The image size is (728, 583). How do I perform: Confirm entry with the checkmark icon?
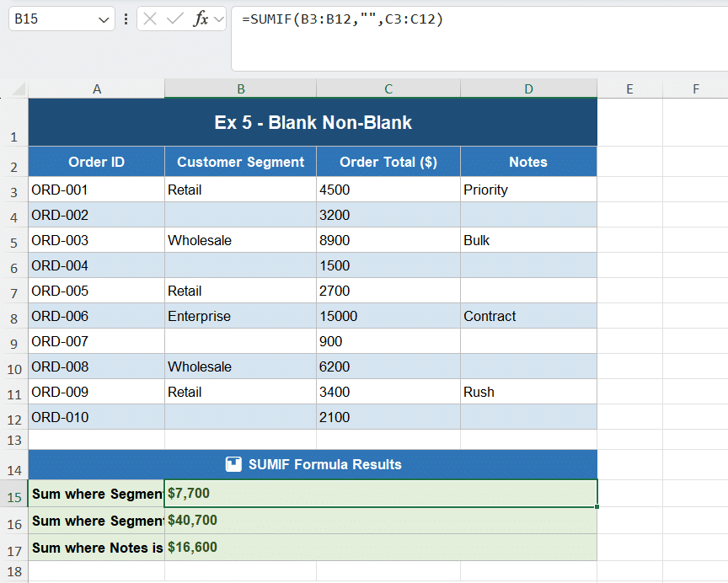coord(174,19)
